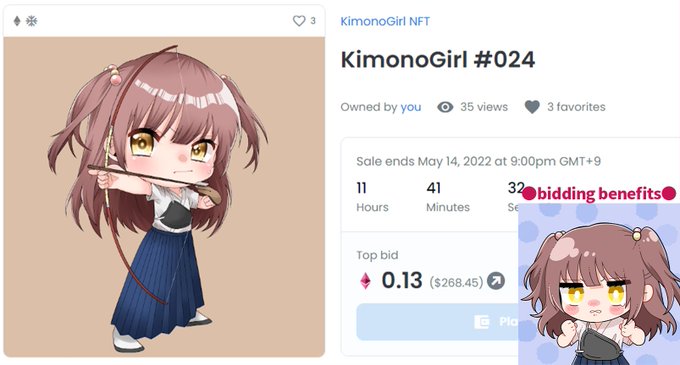Click the Ethereum blockchain icon above artwork
This screenshot has width=680, height=365.
pyautogui.click(x=17, y=21)
